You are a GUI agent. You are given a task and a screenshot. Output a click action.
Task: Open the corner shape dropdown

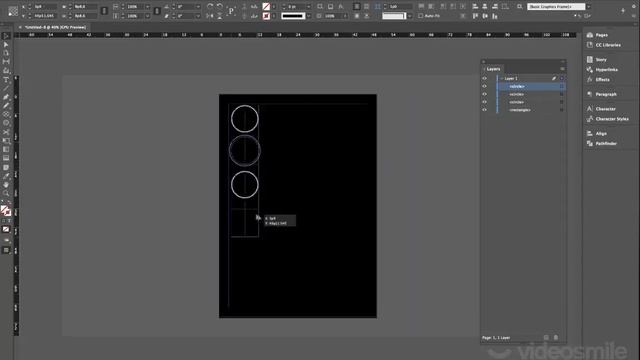(409, 16)
